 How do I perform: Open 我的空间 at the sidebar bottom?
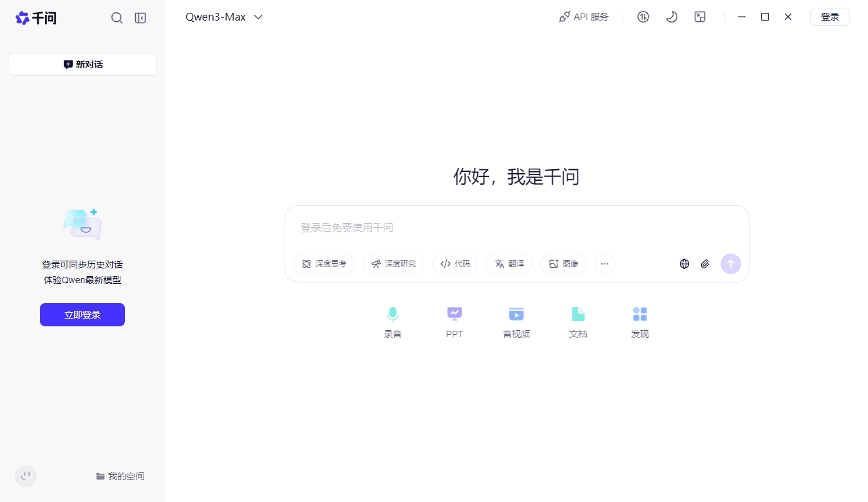point(120,476)
